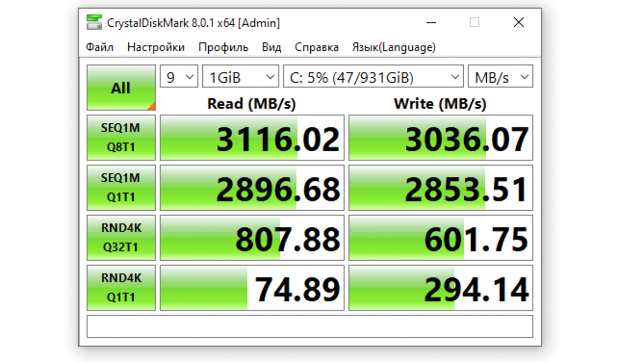
Task: Click the 807.88 read result
Action: point(252,238)
